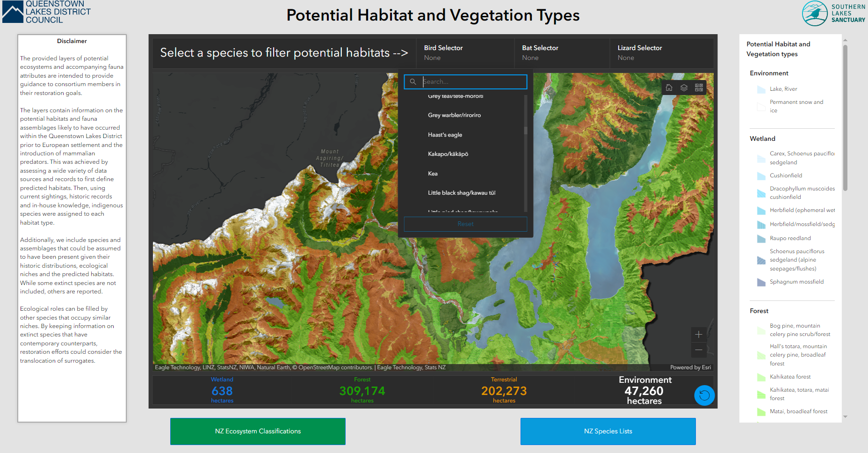Click the Environment legend section heading
868x453 pixels.
(769, 73)
